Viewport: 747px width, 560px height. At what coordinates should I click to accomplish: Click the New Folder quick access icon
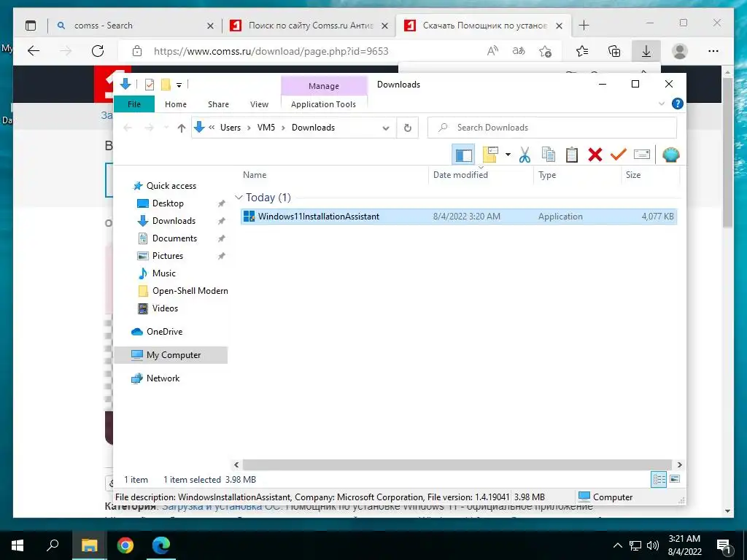(166, 85)
